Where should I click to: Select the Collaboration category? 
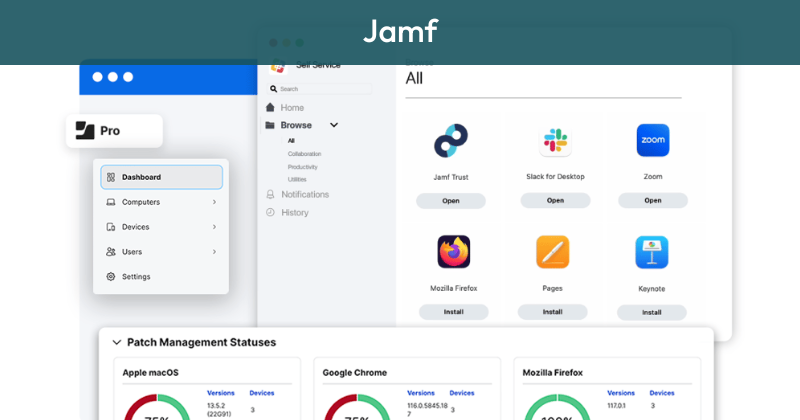click(304, 154)
